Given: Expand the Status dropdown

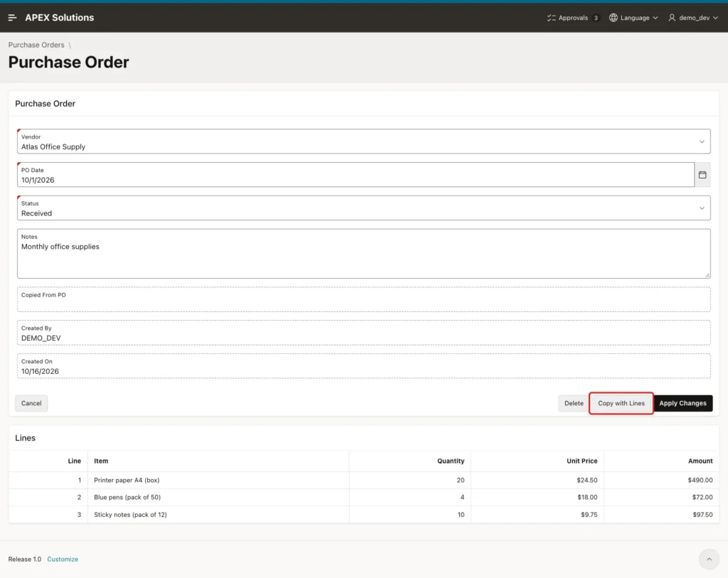Looking at the screenshot, I should click(x=702, y=208).
